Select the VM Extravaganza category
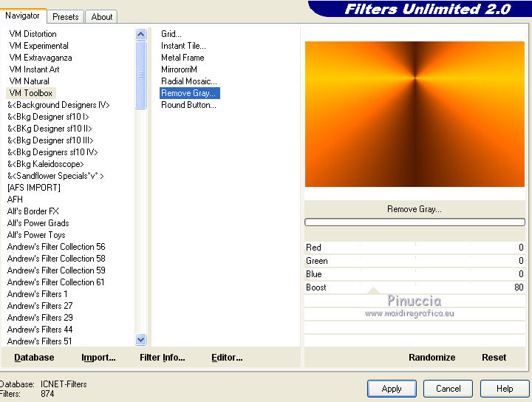Viewport: 532px width, 402px height. coord(41,58)
